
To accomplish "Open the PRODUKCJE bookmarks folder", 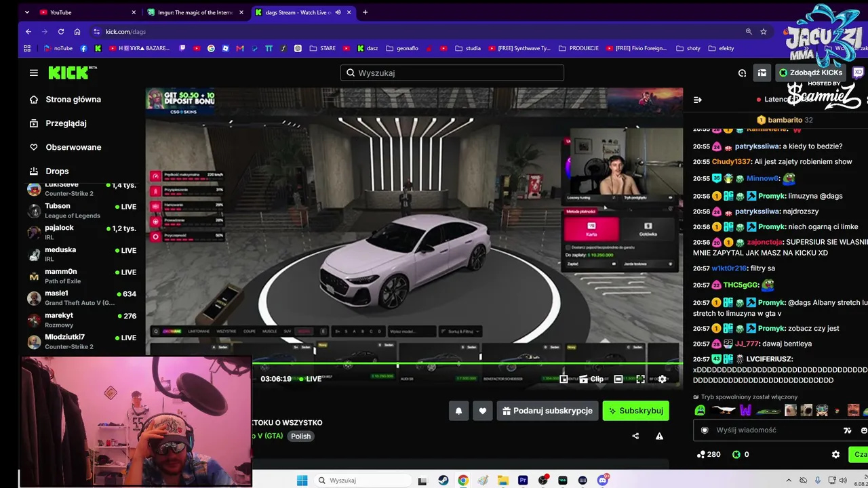I will [x=578, y=48].
